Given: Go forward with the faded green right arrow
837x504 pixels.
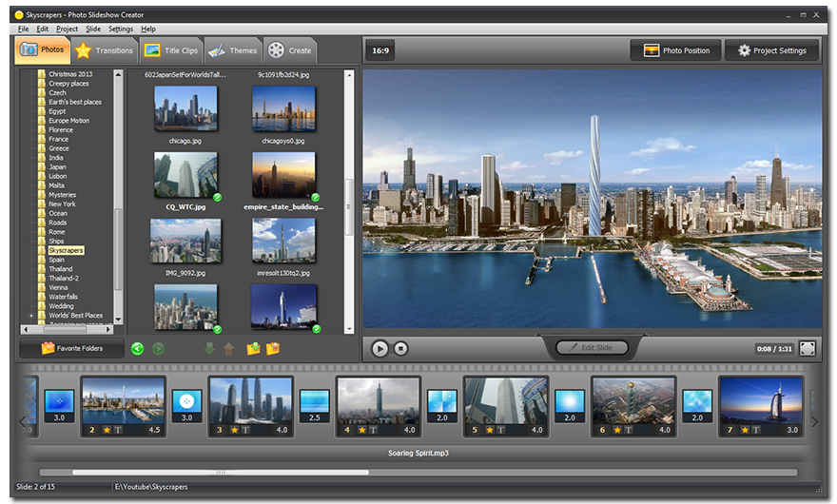Looking at the screenshot, I should tap(158, 349).
